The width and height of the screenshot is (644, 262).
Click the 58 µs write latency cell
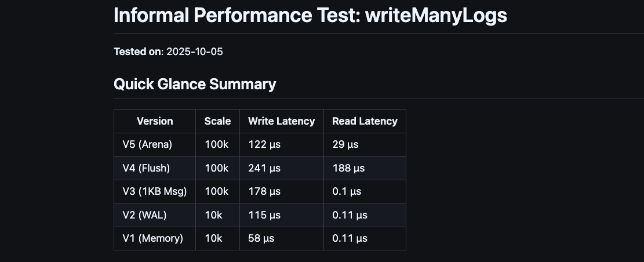pyautogui.click(x=261, y=238)
